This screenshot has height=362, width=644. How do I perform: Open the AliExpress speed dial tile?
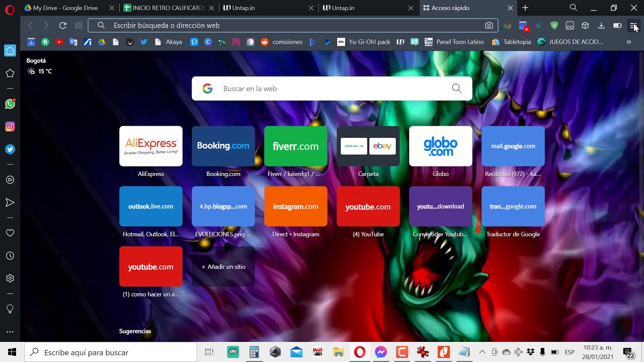click(151, 146)
